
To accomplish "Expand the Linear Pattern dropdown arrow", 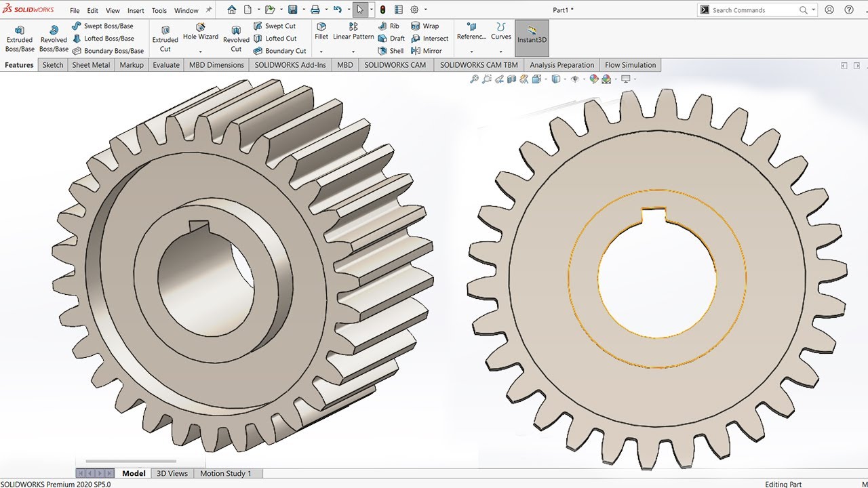I will click(353, 52).
